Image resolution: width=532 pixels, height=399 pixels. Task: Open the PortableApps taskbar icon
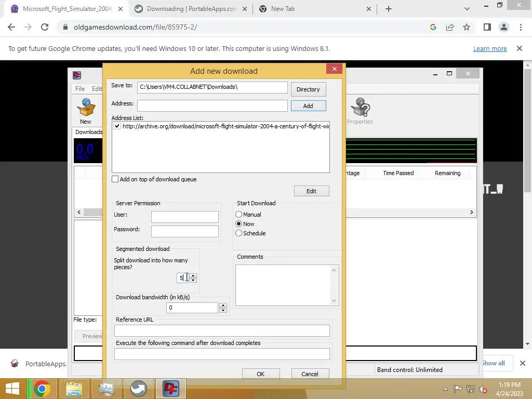pos(138,389)
